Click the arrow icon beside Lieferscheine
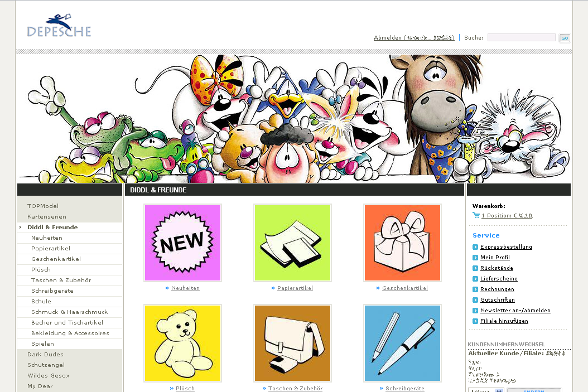588x392 pixels. coord(475,279)
